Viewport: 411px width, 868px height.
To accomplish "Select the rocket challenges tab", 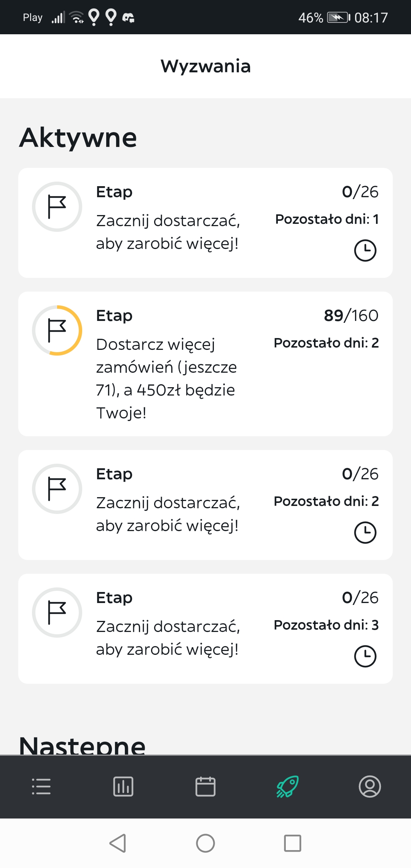I will (288, 787).
